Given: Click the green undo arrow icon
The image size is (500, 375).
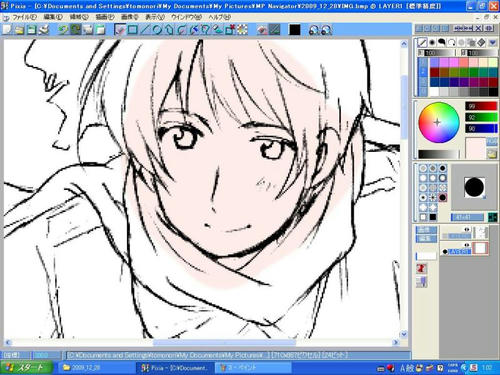Looking at the screenshot, I should (x=63, y=30).
